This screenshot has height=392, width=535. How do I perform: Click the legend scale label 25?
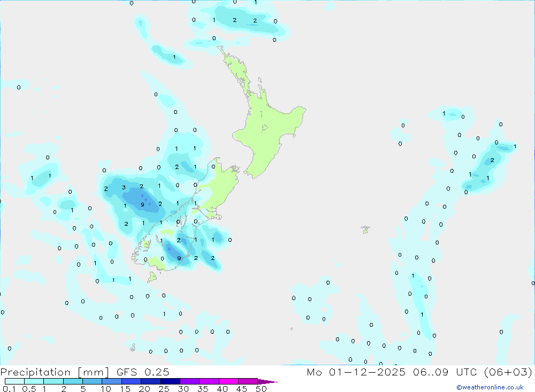click(x=164, y=389)
